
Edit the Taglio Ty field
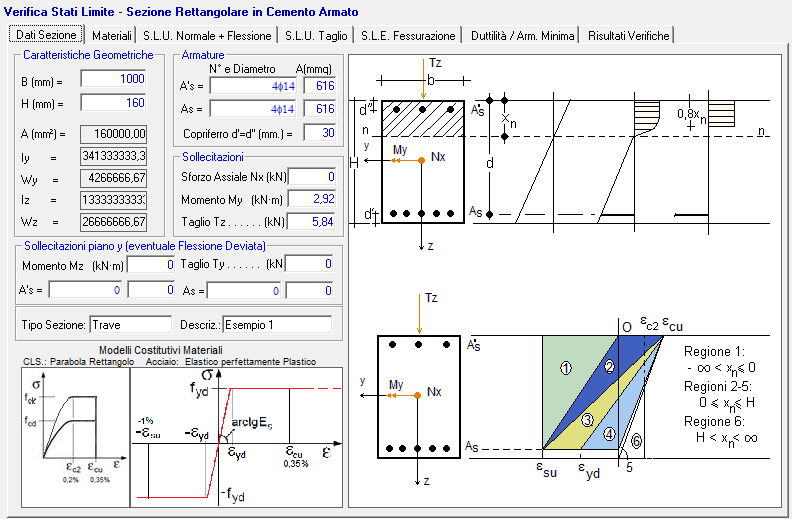(x=309, y=264)
